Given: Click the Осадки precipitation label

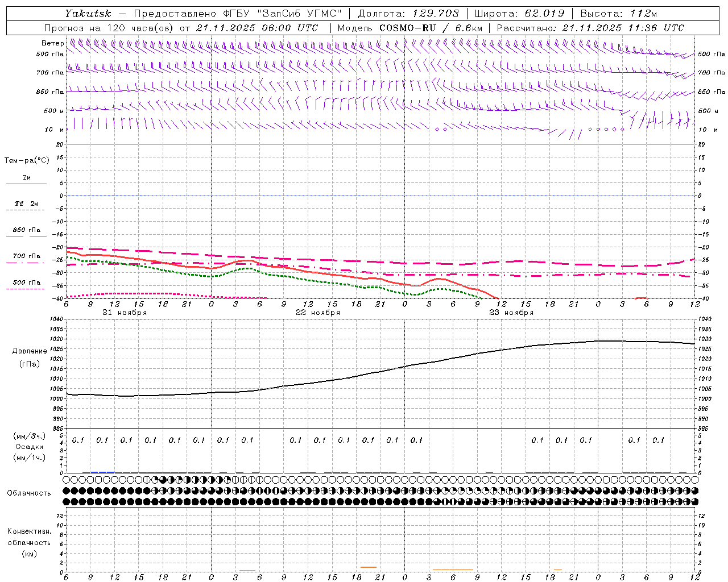Looking at the screenshot, I should click(30, 447).
